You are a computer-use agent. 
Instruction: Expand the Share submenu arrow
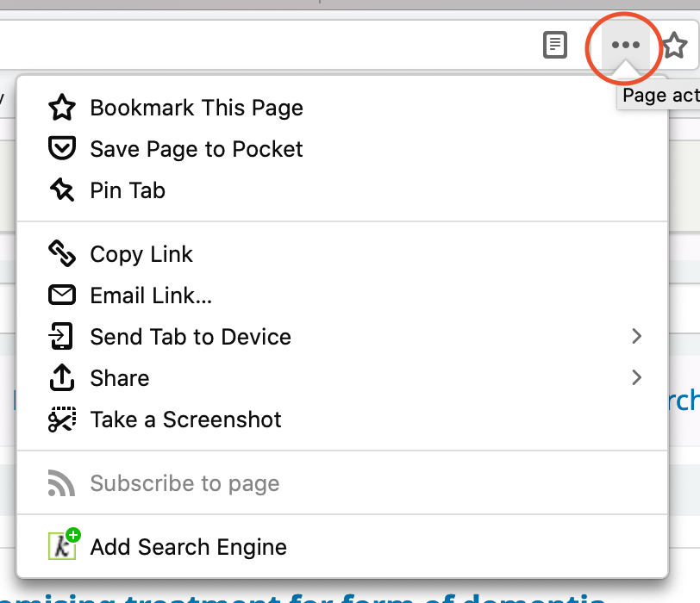pyautogui.click(x=637, y=378)
